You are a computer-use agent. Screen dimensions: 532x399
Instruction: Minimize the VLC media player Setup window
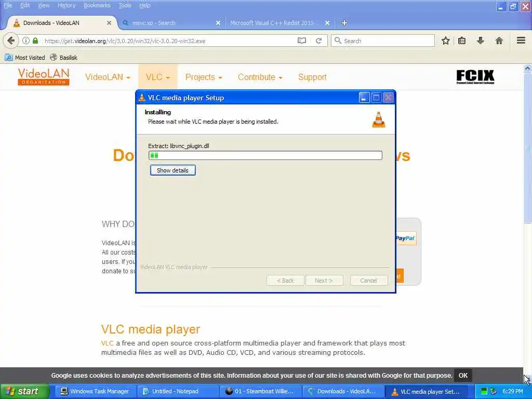(x=364, y=98)
